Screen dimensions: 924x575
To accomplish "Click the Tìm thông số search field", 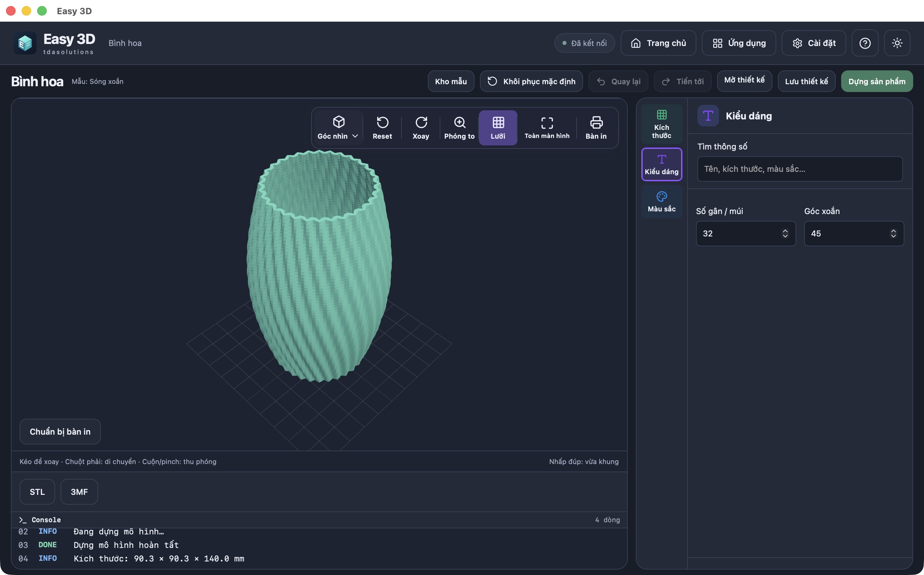I will pyautogui.click(x=800, y=169).
